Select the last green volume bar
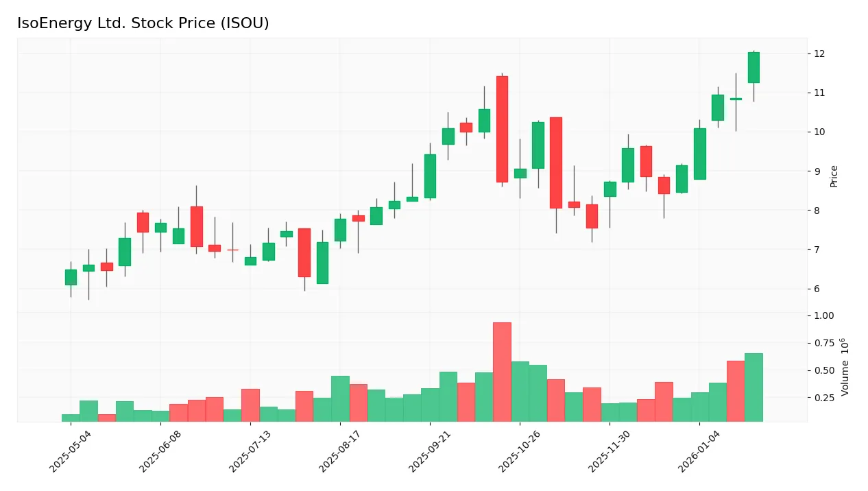Screen dimensions: 868x491 [x=754, y=386]
